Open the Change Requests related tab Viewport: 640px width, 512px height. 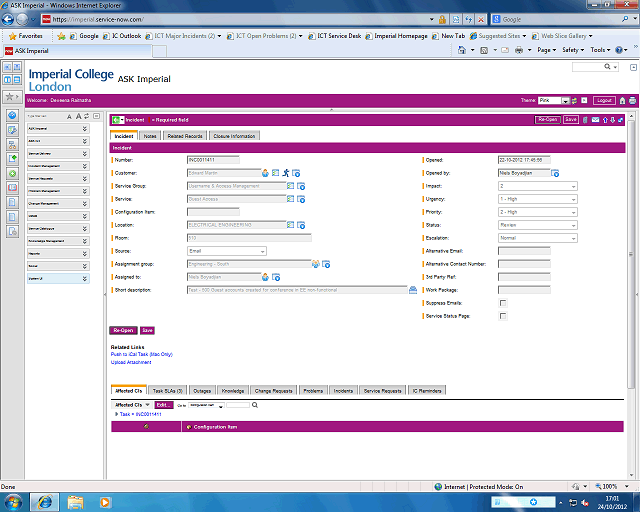[x=274, y=390]
